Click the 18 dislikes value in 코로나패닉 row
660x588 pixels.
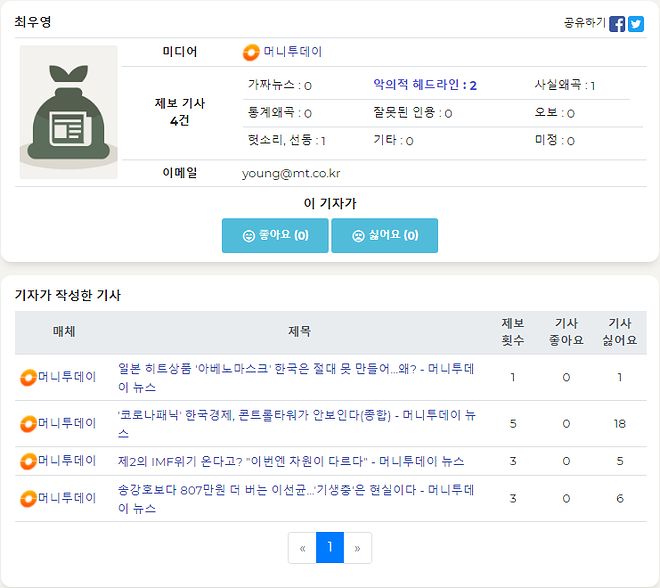pos(620,424)
